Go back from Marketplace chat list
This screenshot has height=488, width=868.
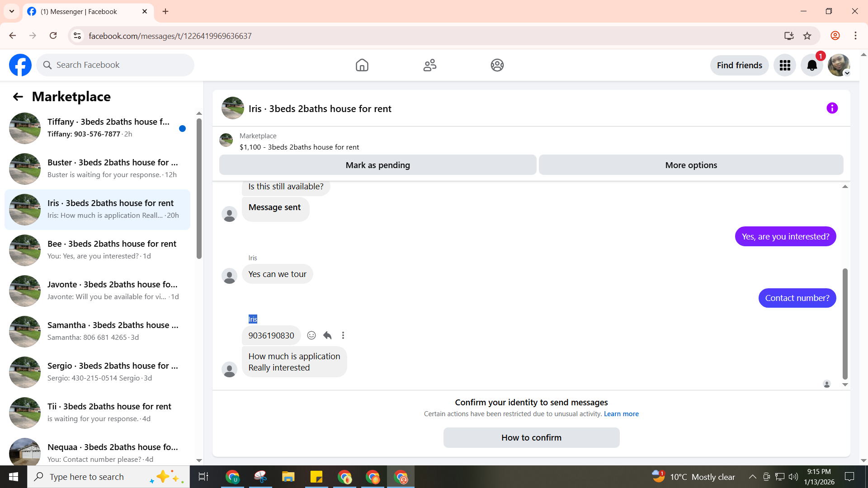(18, 97)
